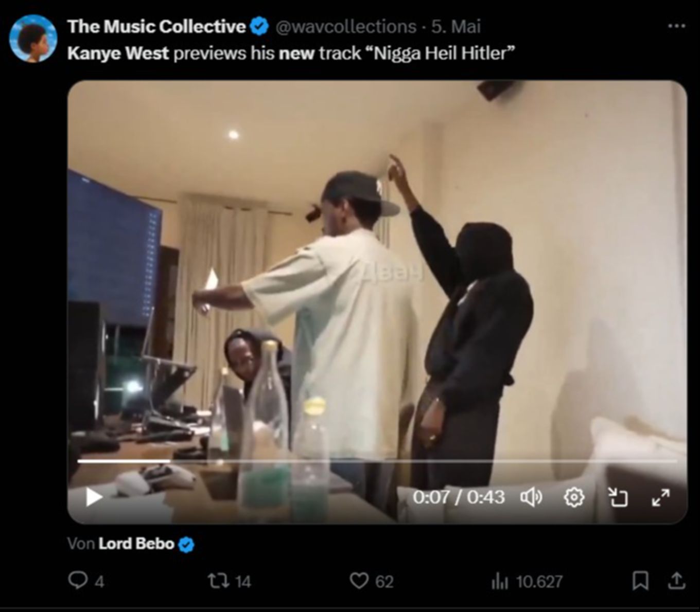The height and width of the screenshot is (612, 700).
Task: Open the reply conversation icon
Action: click(78, 582)
